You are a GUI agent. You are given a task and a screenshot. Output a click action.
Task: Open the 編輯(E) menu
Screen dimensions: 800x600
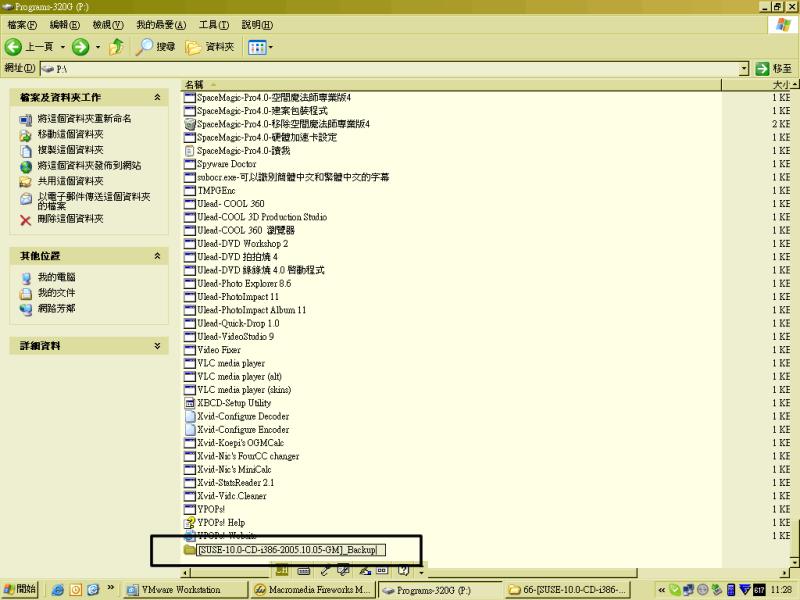(x=65, y=24)
